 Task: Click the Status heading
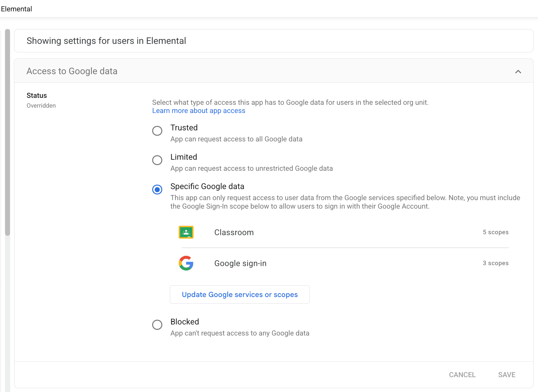[x=37, y=96]
